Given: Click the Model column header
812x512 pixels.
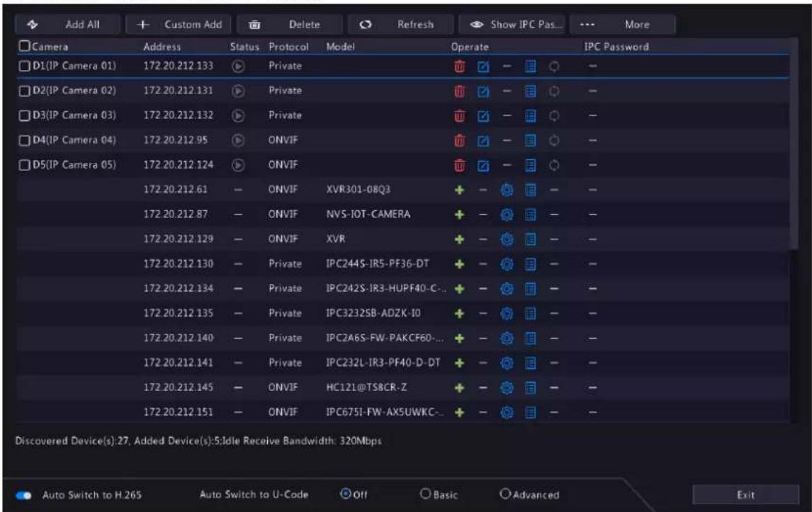Looking at the screenshot, I should (x=340, y=47).
